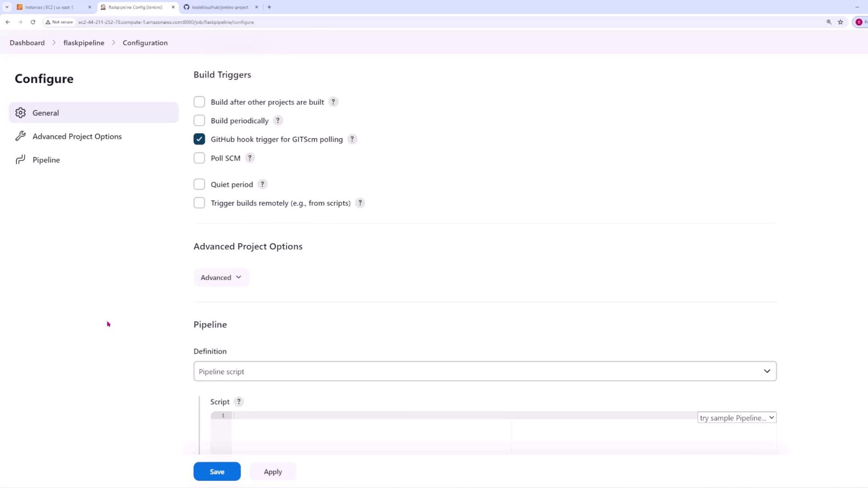
Task: Open try sample Pipeline dropdown
Action: tap(736, 418)
